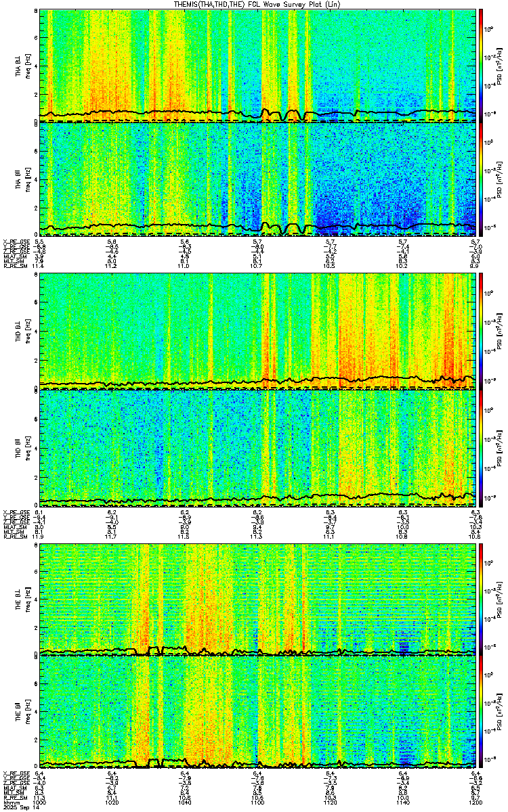Viewport: 508px width, 812px height.
Task: Click the 1200 time tick label
Action: pos(475,801)
